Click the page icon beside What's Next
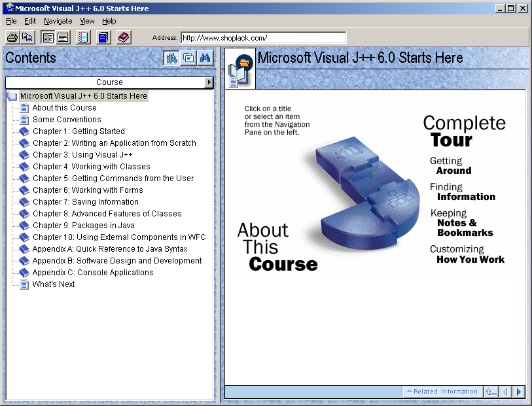This screenshot has width=532, height=406. [24, 284]
